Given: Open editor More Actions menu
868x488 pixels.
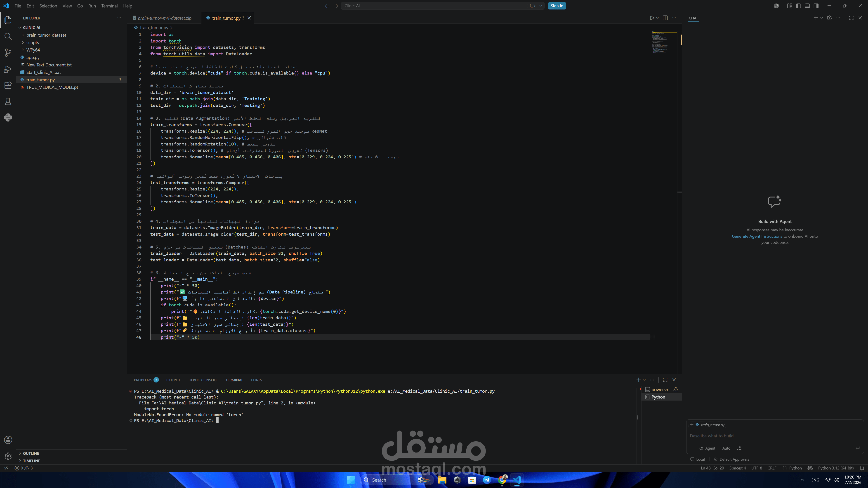Looking at the screenshot, I should (x=674, y=18).
